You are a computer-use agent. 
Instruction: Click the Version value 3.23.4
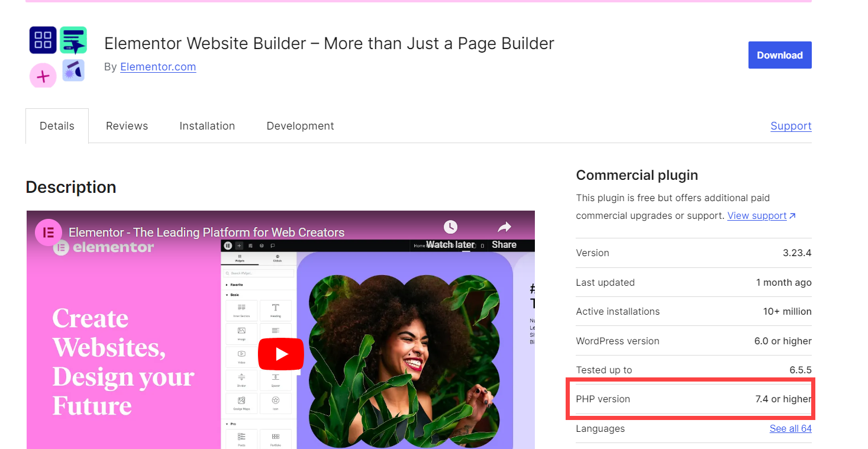[796, 253]
